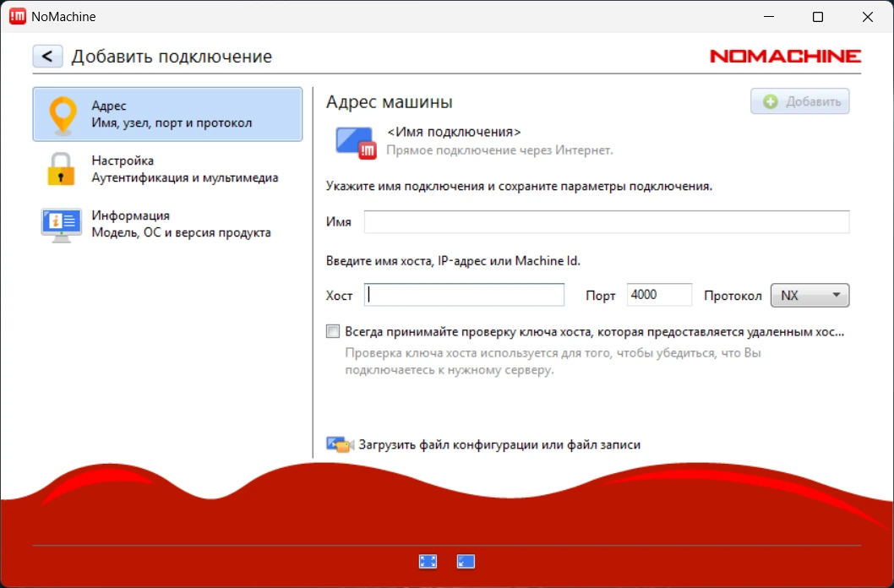The width and height of the screenshot is (894, 588).
Task: Go back with the arrow button
Action: (47, 56)
